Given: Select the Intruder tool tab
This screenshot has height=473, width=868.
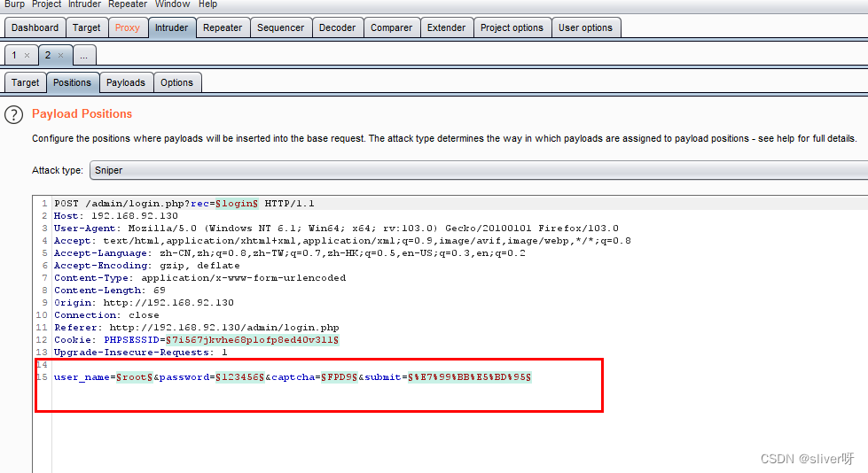Looking at the screenshot, I should [x=172, y=27].
